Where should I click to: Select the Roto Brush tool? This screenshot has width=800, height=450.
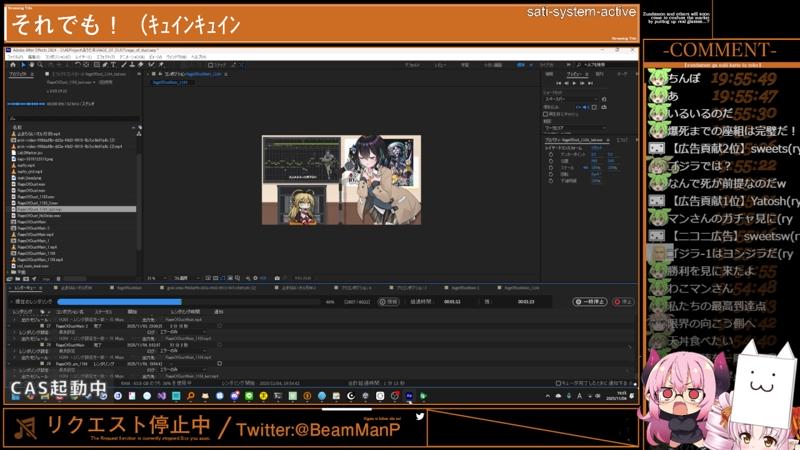[x=151, y=65]
